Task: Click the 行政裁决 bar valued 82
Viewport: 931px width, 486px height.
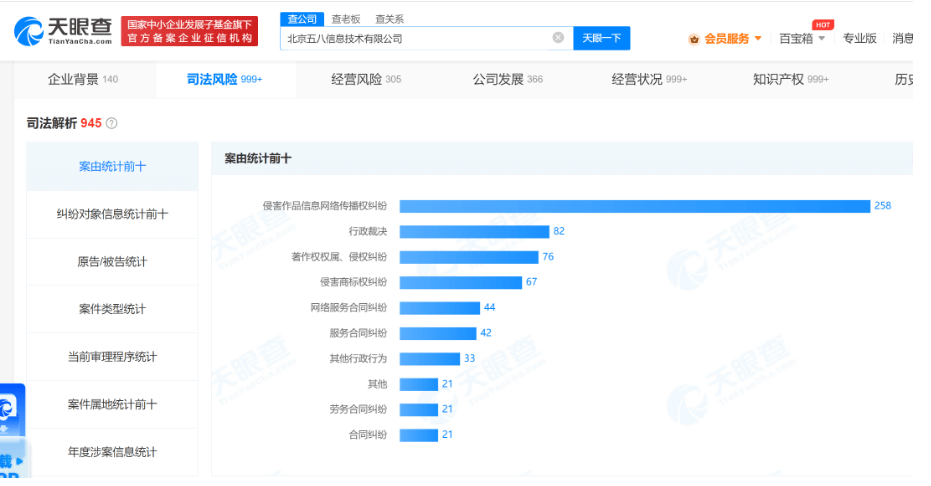Action: (x=474, y=231)
